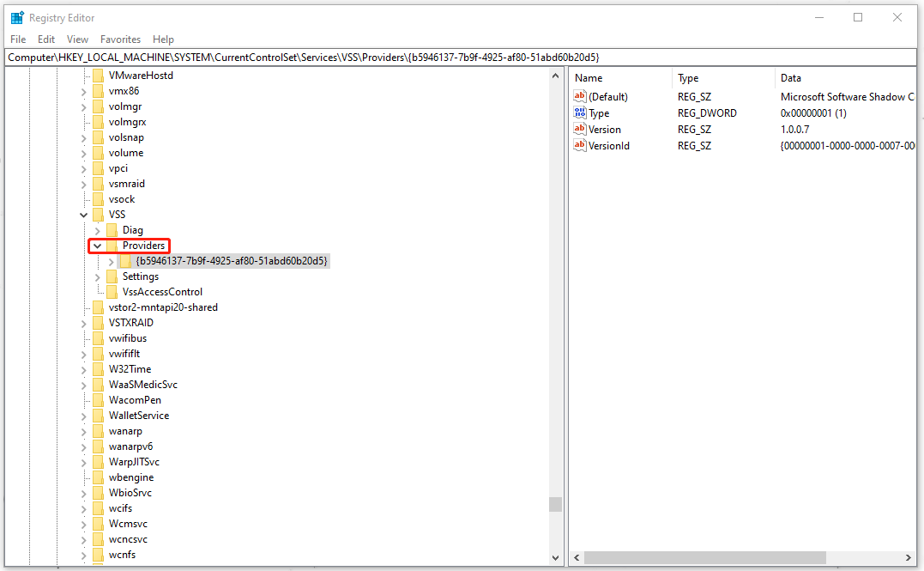Click the W32Time folder icon
Image resolution: width=924 pixels, height=571 pixels.
[99, 369]
